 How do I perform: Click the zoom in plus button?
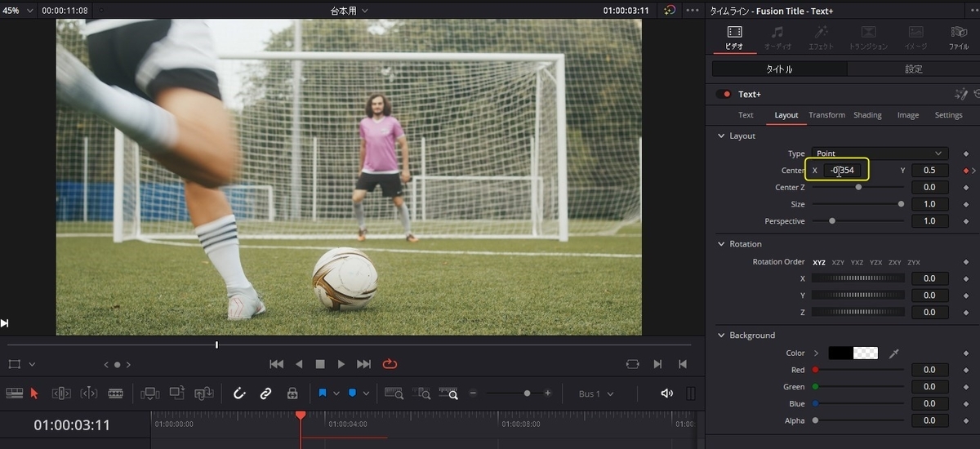548,393
